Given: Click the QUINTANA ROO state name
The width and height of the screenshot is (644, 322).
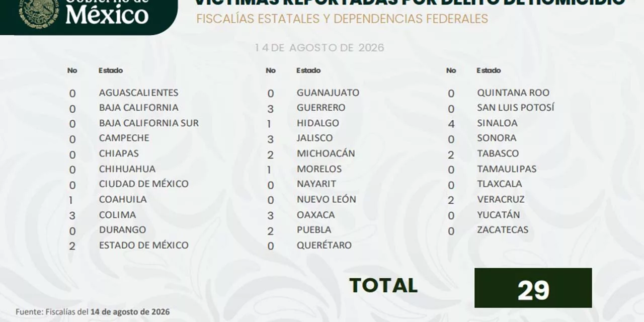Looking at the screenshot, I should point(513,93).
